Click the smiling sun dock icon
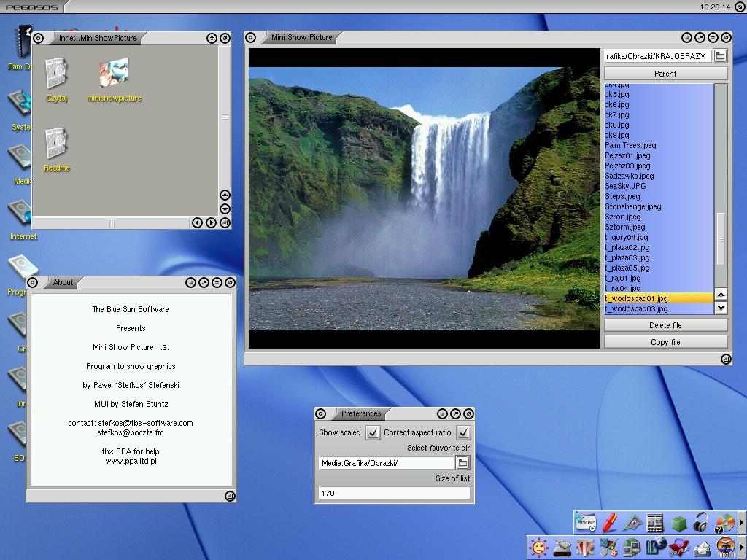This screenshot has width=747, height=560. 539,547
